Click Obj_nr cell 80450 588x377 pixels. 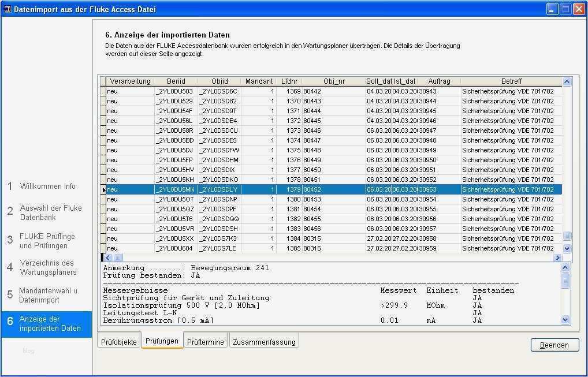(334, 170)
